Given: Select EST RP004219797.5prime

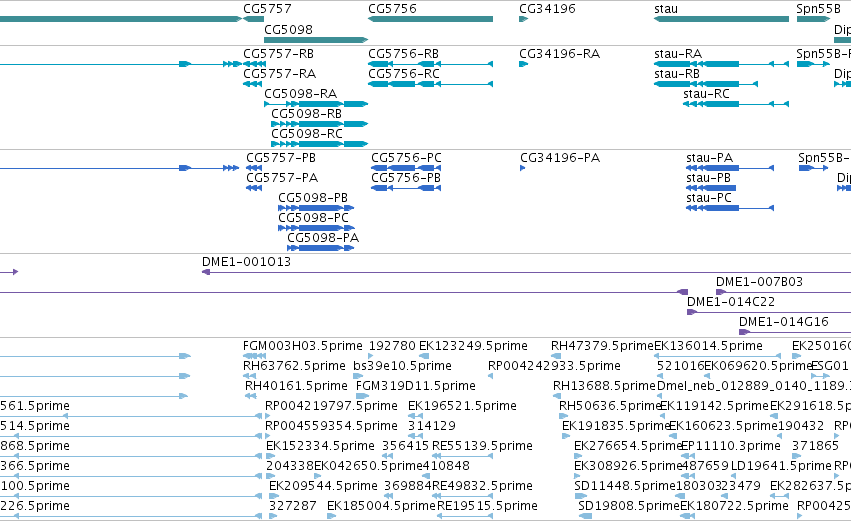Looking at the screenshot, I should pos(331,406).
